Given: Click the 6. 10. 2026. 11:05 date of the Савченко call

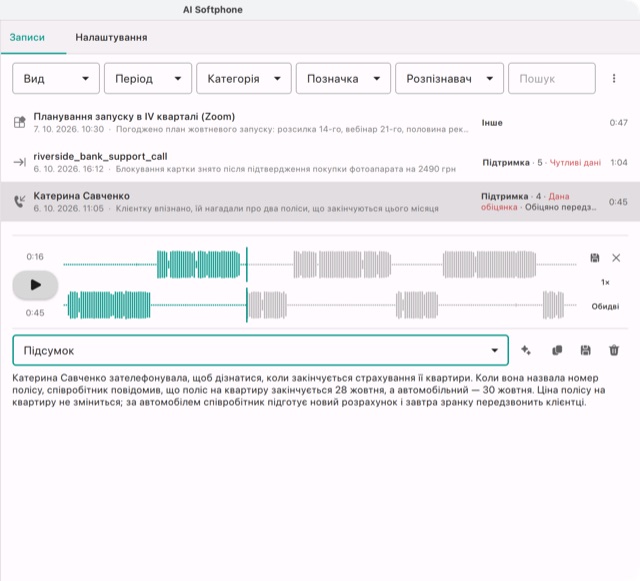Looking at the screenshot, I should (69, 209).
